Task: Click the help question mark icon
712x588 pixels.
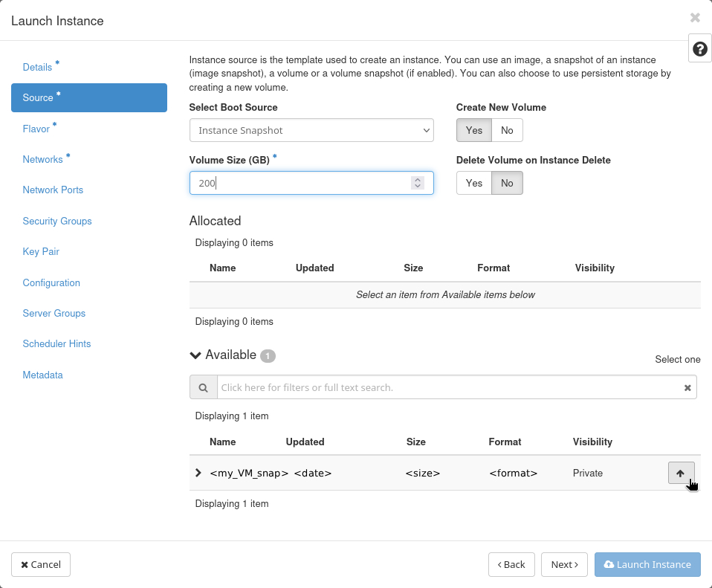Action: point(699,49)
